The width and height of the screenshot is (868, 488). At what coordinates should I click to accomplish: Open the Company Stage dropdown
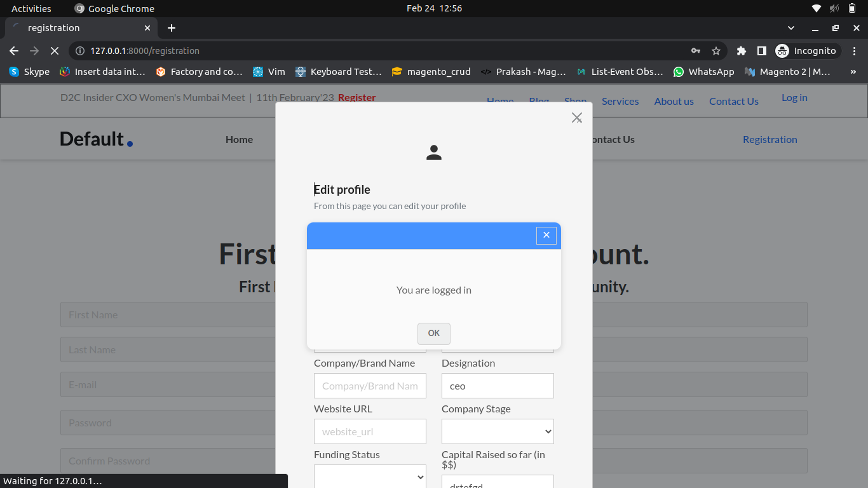point(498,431)
